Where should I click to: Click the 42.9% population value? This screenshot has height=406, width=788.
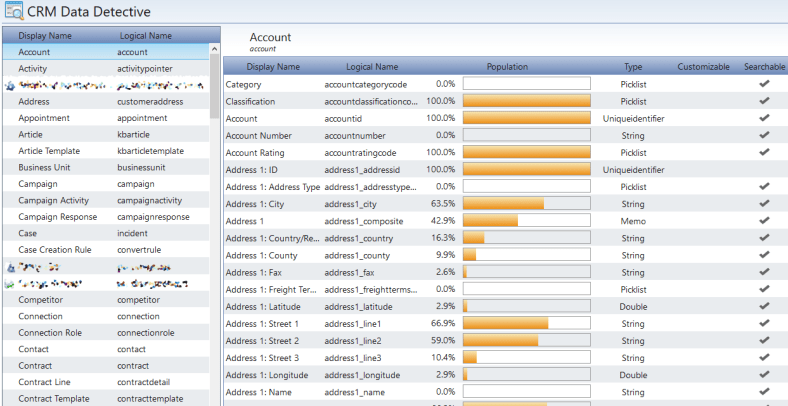pyautogui.click(x=443, y=221)
